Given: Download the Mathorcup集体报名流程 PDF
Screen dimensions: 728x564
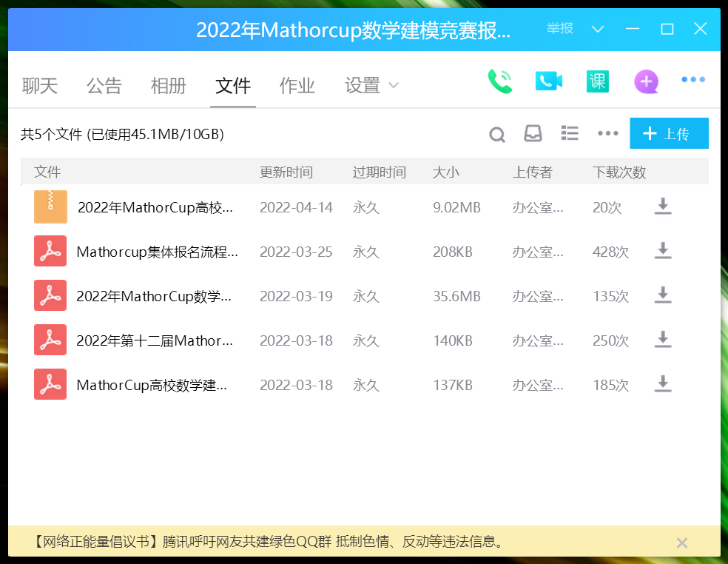Looking at the screenshot, I should click(663, 251).
